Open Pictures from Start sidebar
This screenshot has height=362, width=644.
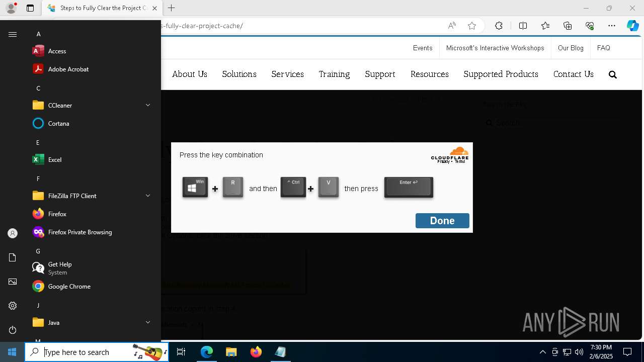click(x=13, y=282)
